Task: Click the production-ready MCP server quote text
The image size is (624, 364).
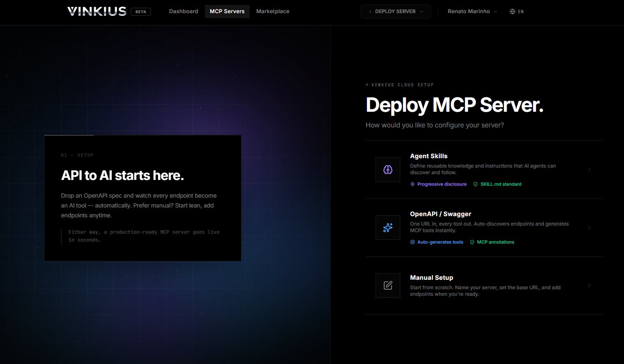Action: tap(144, 236)
